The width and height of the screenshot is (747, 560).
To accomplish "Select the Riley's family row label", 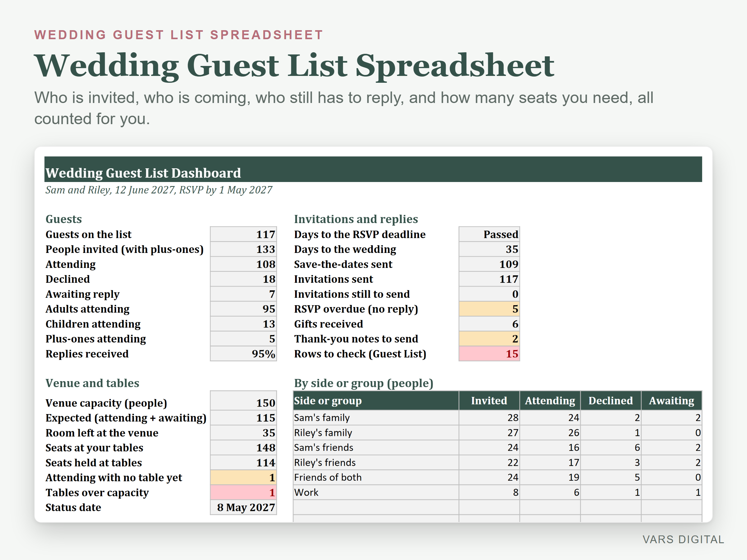I will coord(323,432).
